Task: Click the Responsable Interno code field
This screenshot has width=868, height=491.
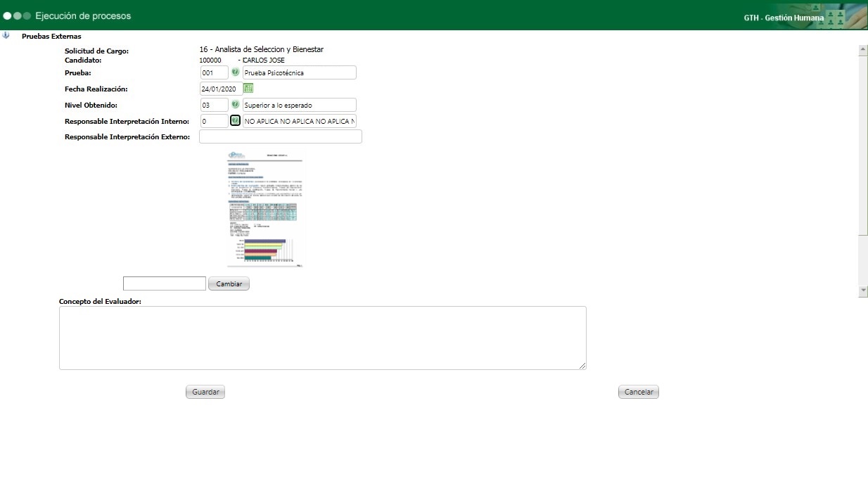Action: (x=215, y=121)
